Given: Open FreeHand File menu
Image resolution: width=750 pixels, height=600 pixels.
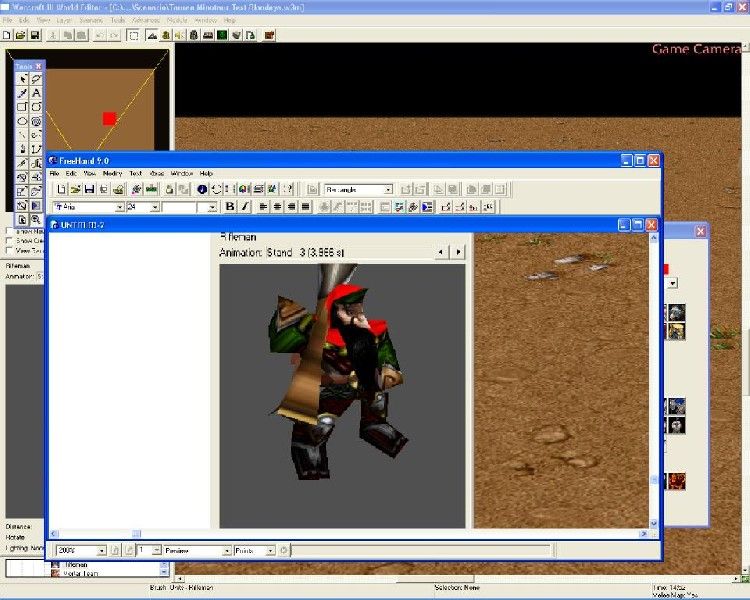Looking at the screenshot, I should [55, 173].
